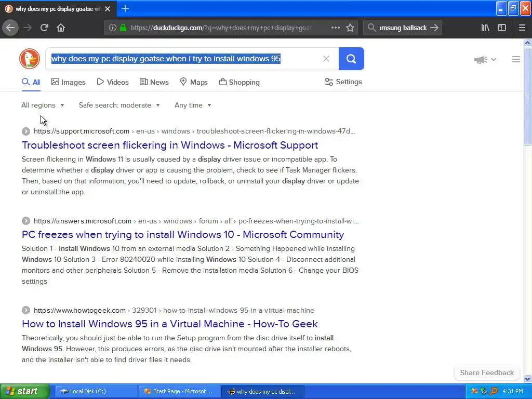Click the shield icon in system tray
Image resolution: width=532 pixels, height=399 pixels.
(484, 391)
